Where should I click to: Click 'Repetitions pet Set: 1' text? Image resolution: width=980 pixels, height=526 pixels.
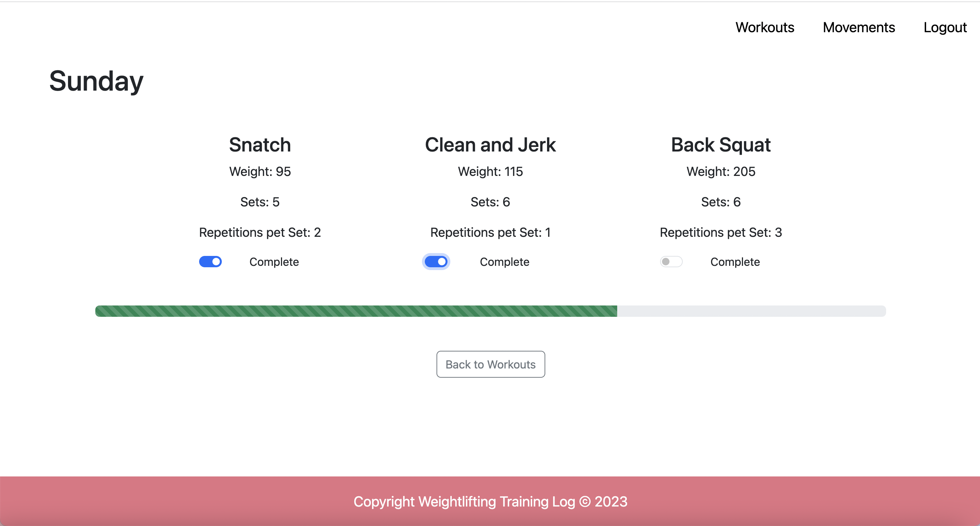pos(490,232)
